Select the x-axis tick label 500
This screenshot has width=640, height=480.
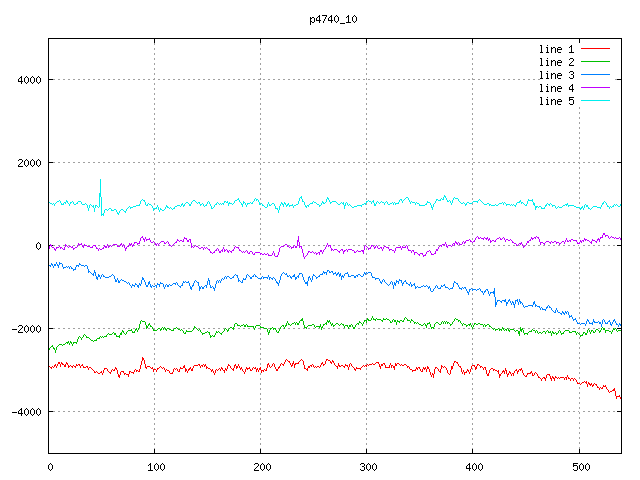[x=579, y=465]
